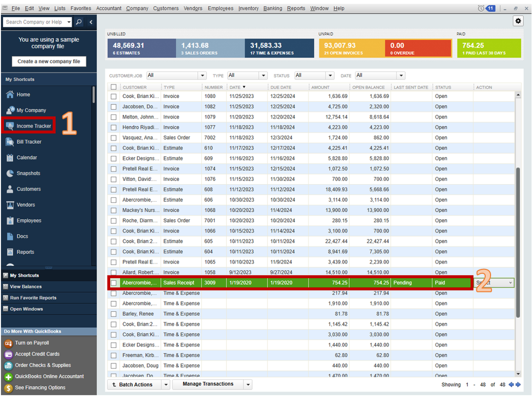Screen dimensions: 532x398
Task: Open the Banking menu
Action: tap(273, 9)
